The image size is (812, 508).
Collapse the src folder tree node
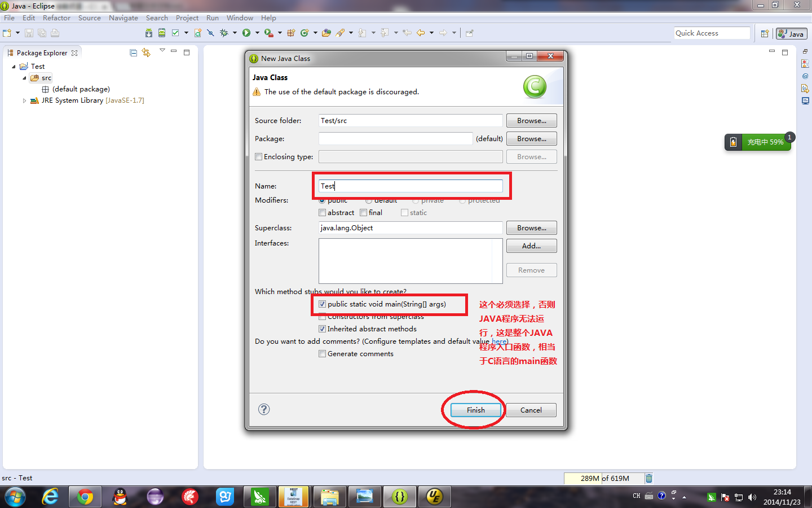click(x=24, y=78)
